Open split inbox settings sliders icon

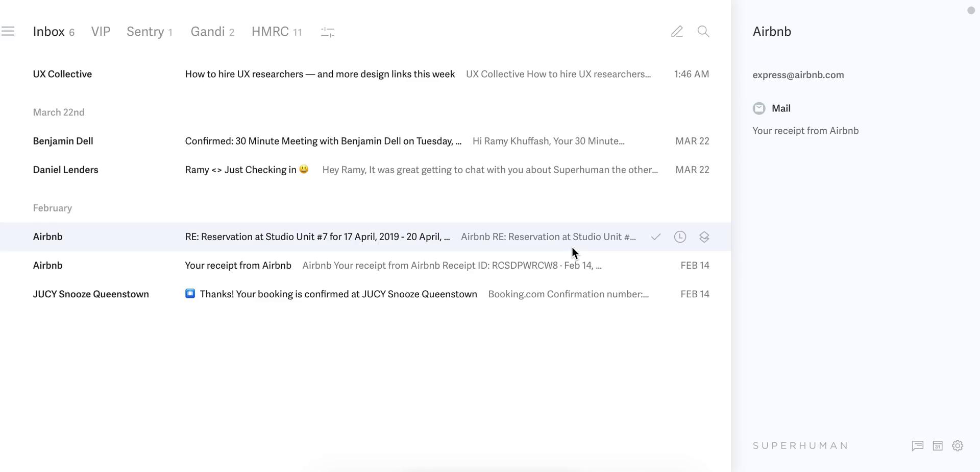coord(328,32)
